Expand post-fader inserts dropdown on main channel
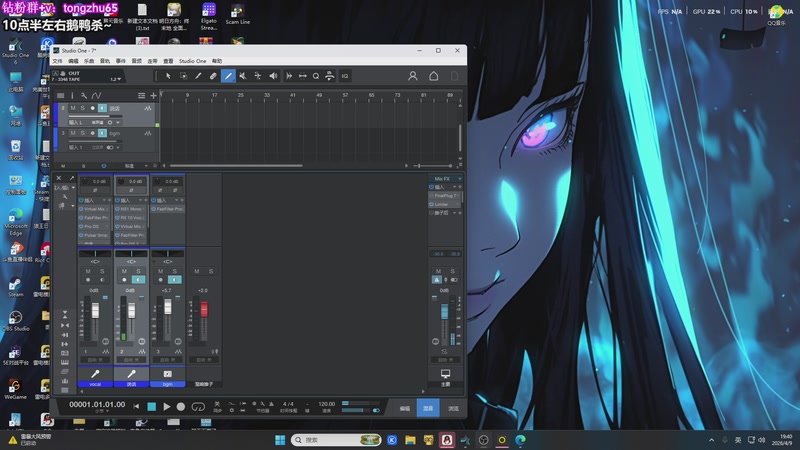800x450 pixels. [454, 213]
